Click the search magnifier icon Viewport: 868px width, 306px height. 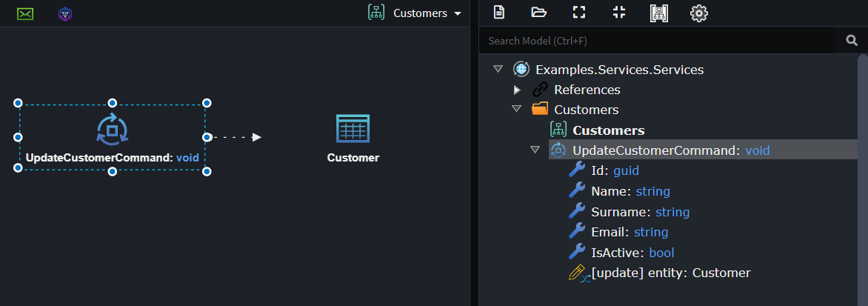[852, 40]
